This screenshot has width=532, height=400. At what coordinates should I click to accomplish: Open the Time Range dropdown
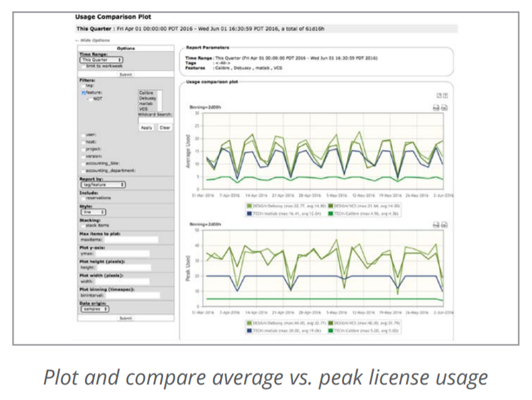click(102, 60)
